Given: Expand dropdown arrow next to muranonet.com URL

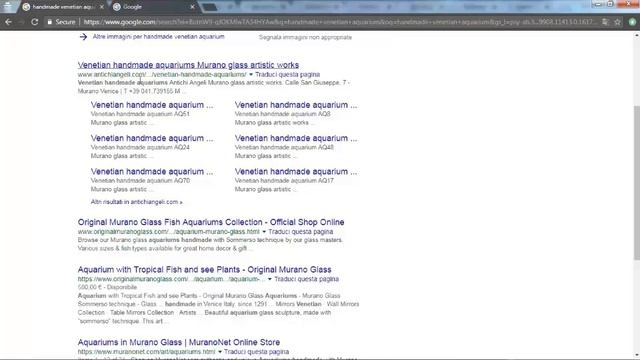Looking at the screenshot, I should coord(220,351).
